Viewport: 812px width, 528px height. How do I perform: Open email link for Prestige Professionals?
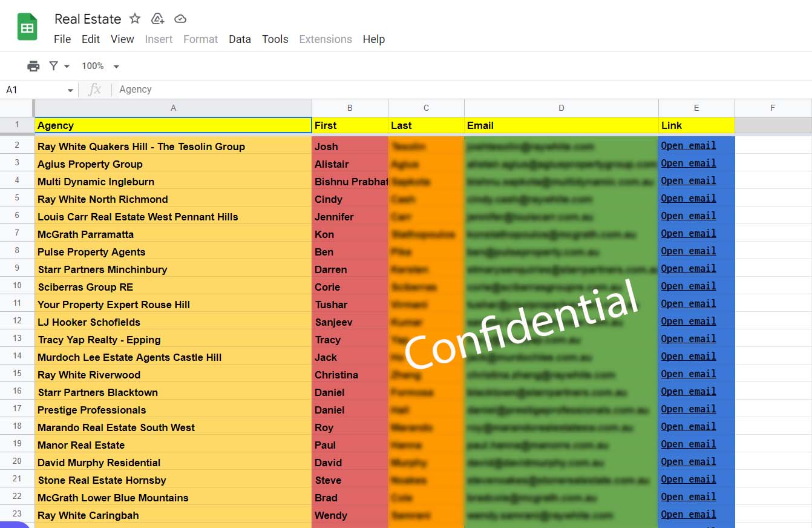[689, 409]
